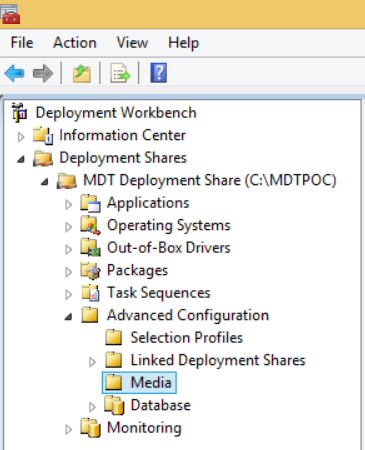Expand the Linked Deployment Shares node
The image size is (365, 450).
pos(92,362)
